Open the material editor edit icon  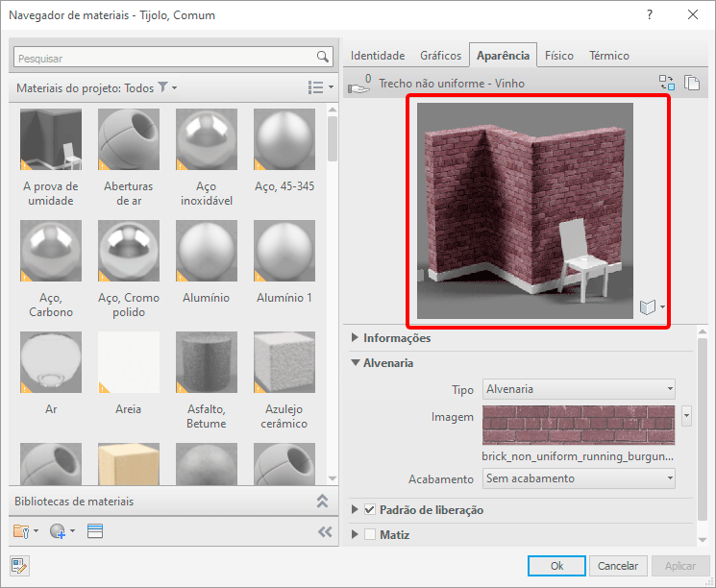point(19,566)
